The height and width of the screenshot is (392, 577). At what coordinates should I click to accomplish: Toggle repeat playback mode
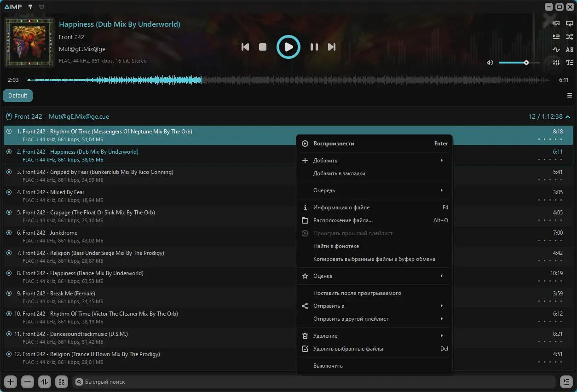(570, 23)
